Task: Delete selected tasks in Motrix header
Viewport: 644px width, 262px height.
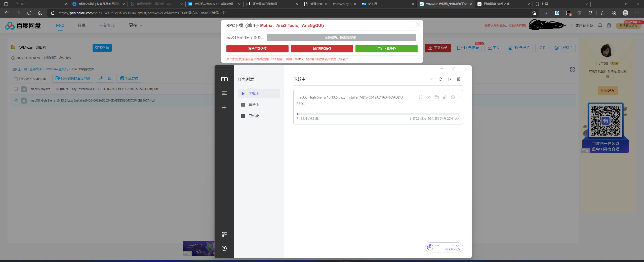Action: pos(431,79)
